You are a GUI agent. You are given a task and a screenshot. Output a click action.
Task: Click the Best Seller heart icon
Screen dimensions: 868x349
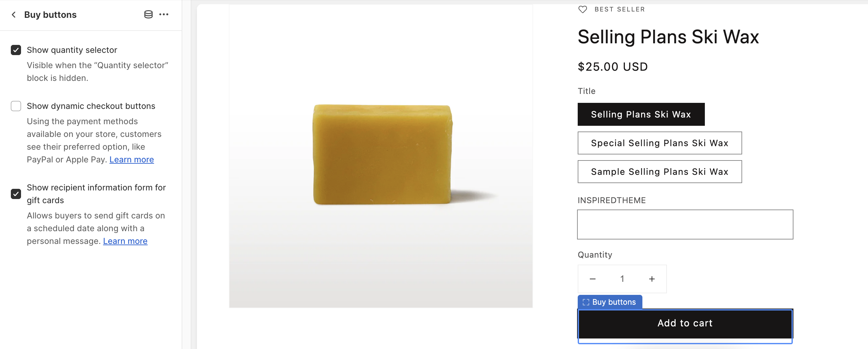tap(582, 10)
